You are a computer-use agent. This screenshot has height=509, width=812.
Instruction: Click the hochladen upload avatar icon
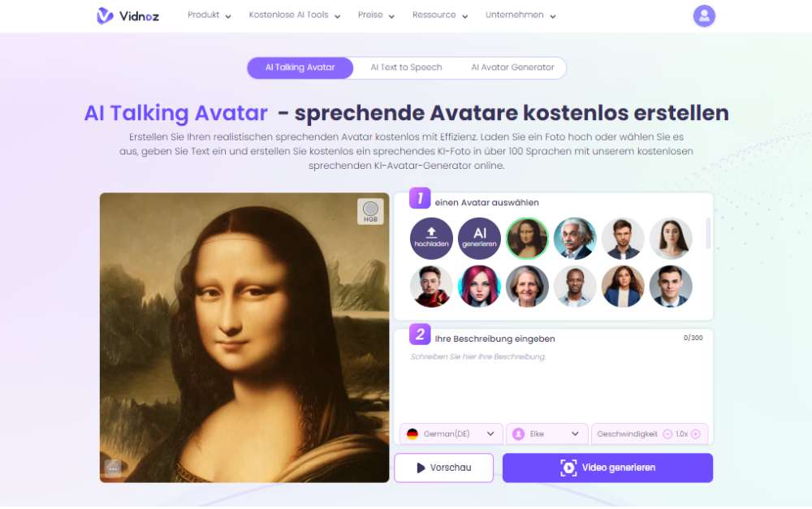[431, 238]
